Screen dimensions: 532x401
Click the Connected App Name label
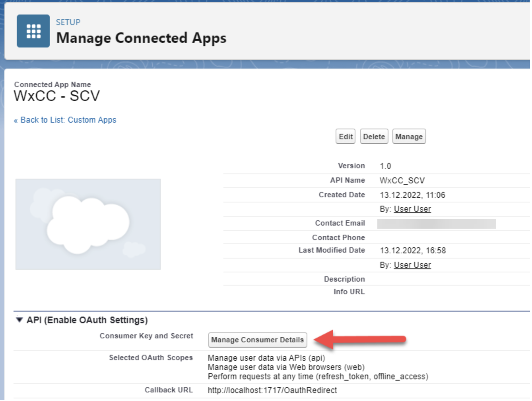pos(52,84)
